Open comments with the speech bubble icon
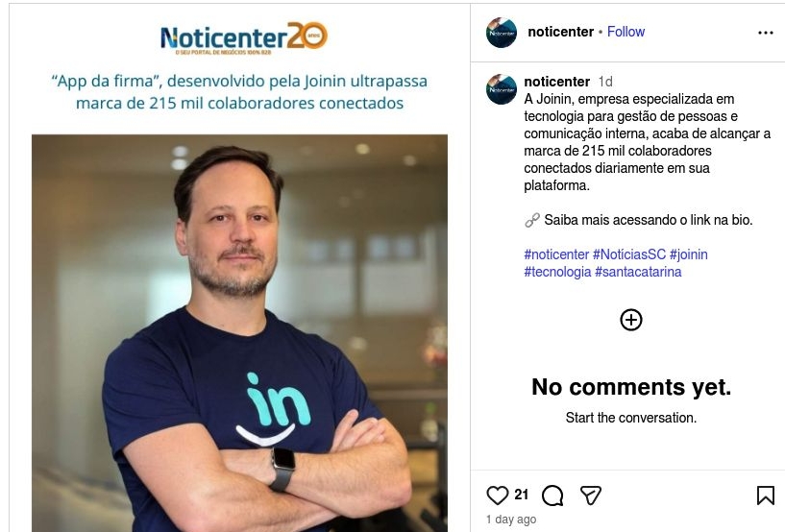 (552, 496)
